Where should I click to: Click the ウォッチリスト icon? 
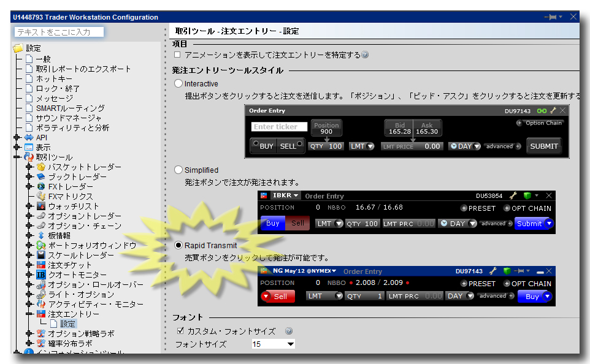point(41,206)
